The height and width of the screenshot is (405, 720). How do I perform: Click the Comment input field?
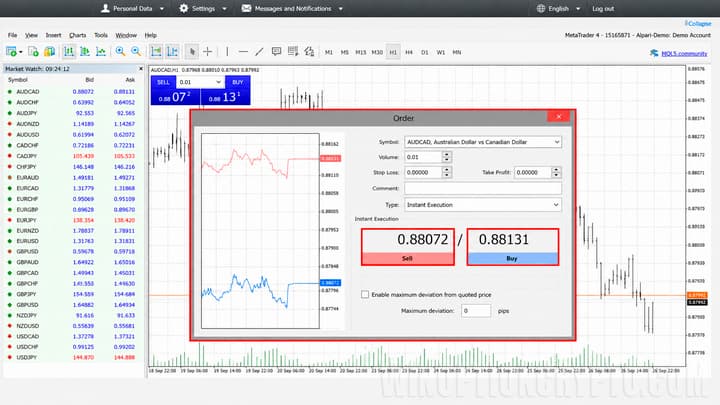(x=483, y=188)
